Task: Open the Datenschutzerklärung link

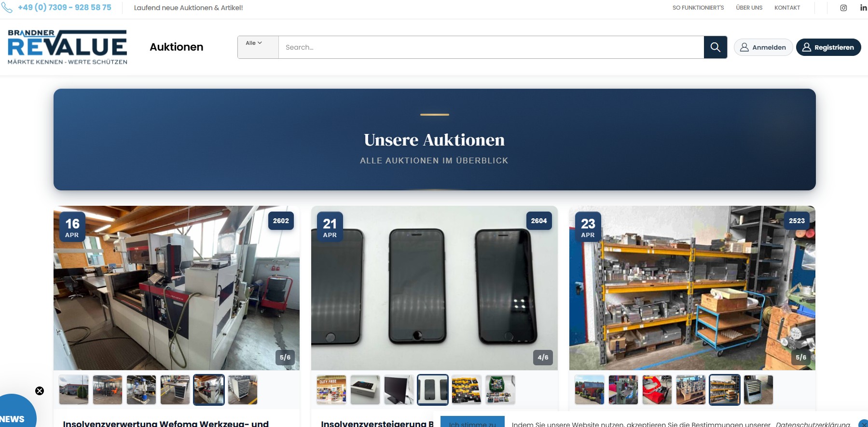Action: (x=813, y=424)
